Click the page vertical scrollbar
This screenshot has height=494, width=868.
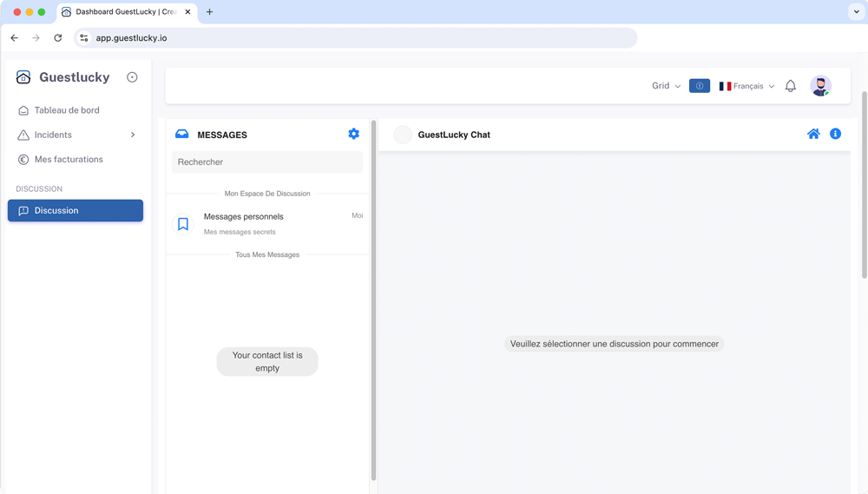click(865, 185)
